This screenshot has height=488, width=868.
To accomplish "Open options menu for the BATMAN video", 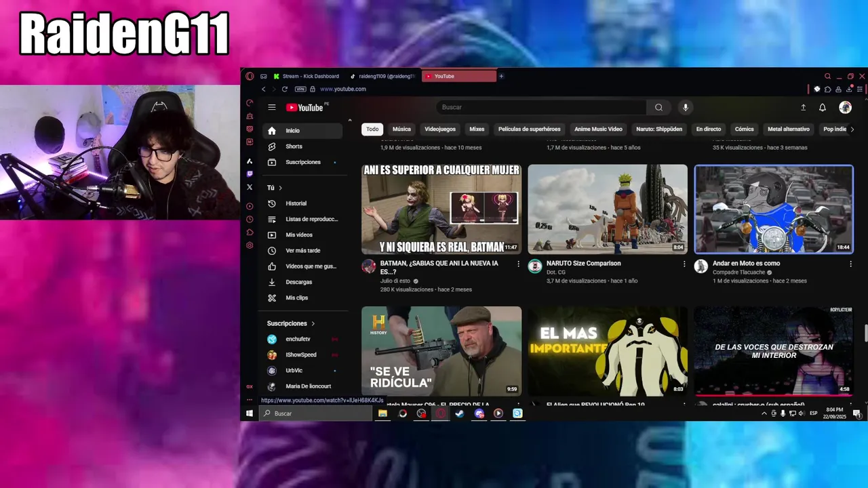I will click(519, 264).
